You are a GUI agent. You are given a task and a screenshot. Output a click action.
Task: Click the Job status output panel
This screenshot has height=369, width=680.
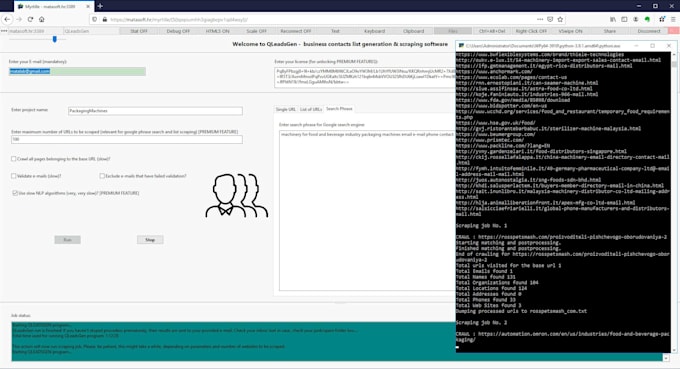pyautogui.click(x=337, y=341)
